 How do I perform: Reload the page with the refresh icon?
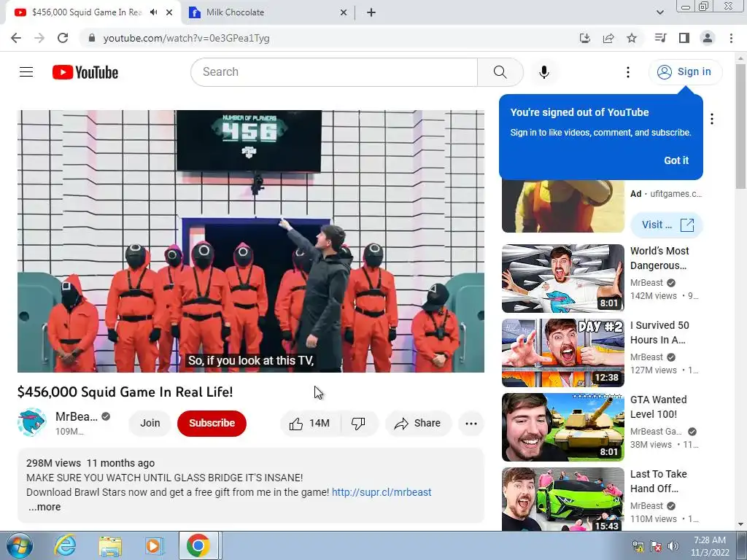point(63,38)
